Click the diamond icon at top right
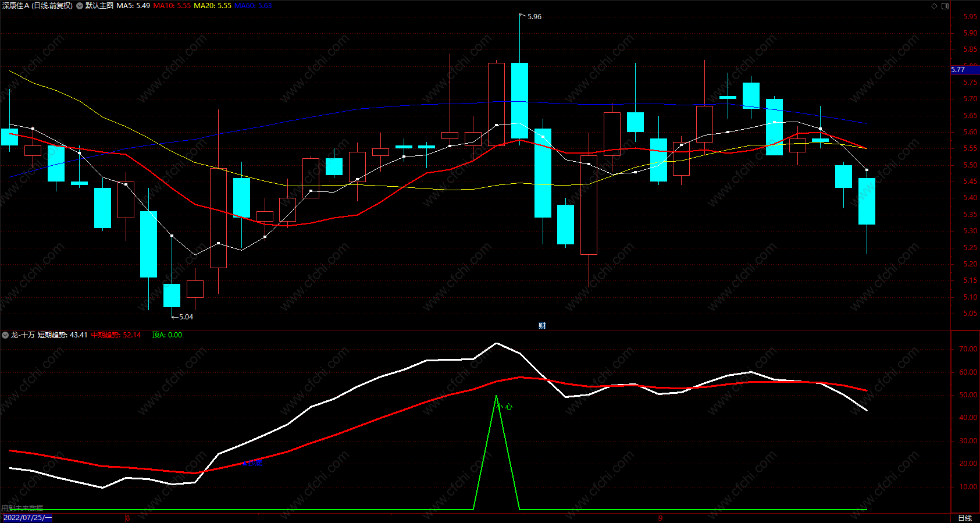Screen dimensions: 980x523 pos(935,6)
